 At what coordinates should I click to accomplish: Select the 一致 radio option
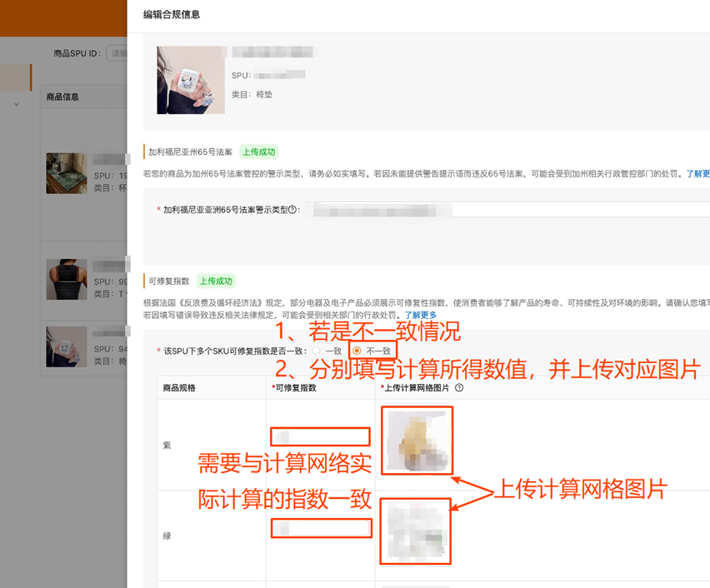click(317, 351)
